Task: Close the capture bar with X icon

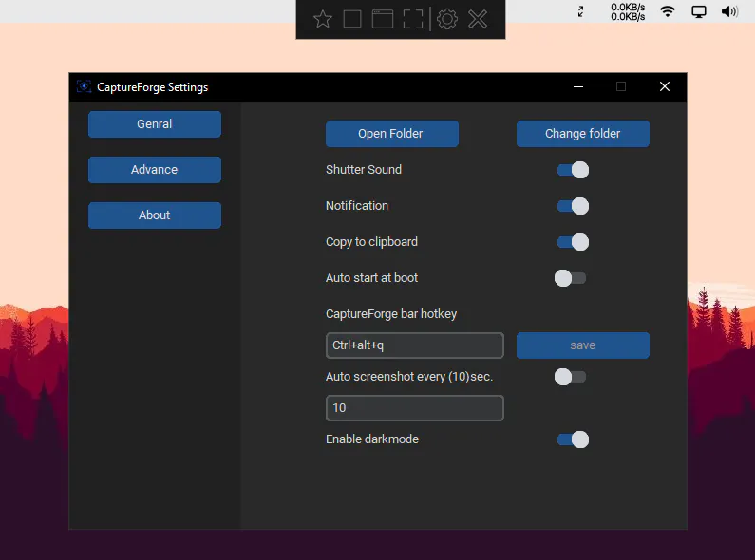Action: tap(478, 19)
